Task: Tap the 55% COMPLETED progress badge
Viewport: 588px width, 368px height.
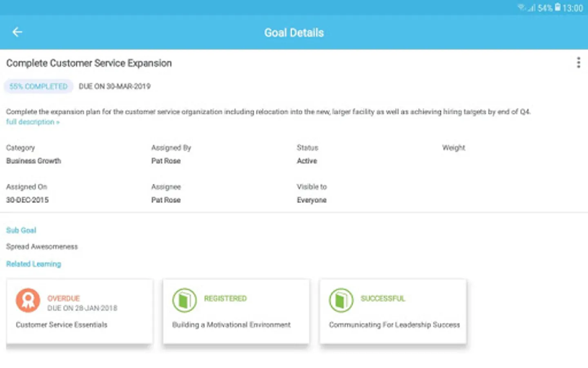Action: click(38, 86)
